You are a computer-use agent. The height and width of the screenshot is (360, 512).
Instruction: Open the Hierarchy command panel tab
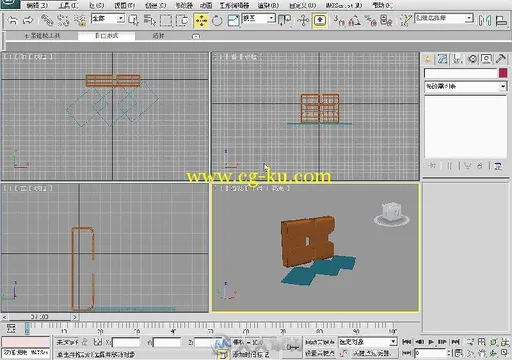pos(458,59)
